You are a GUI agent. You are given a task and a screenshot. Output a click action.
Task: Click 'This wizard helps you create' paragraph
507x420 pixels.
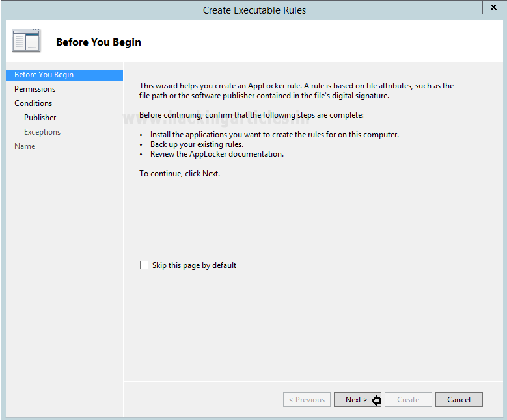coord(297,91)
